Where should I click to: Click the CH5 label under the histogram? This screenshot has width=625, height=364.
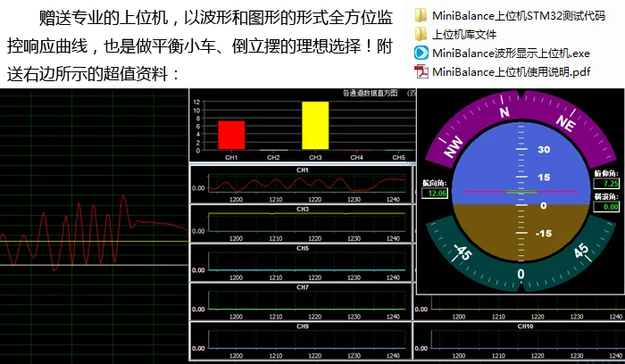tap(398, 157)
